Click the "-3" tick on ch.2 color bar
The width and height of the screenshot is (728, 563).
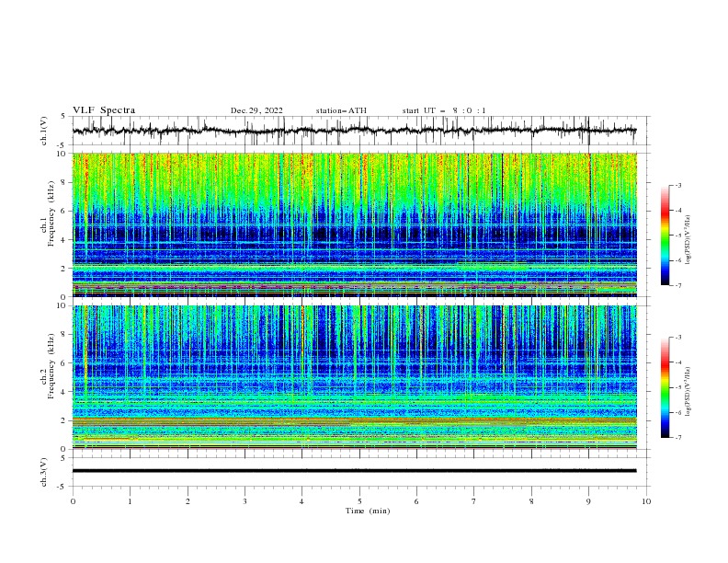677,338
